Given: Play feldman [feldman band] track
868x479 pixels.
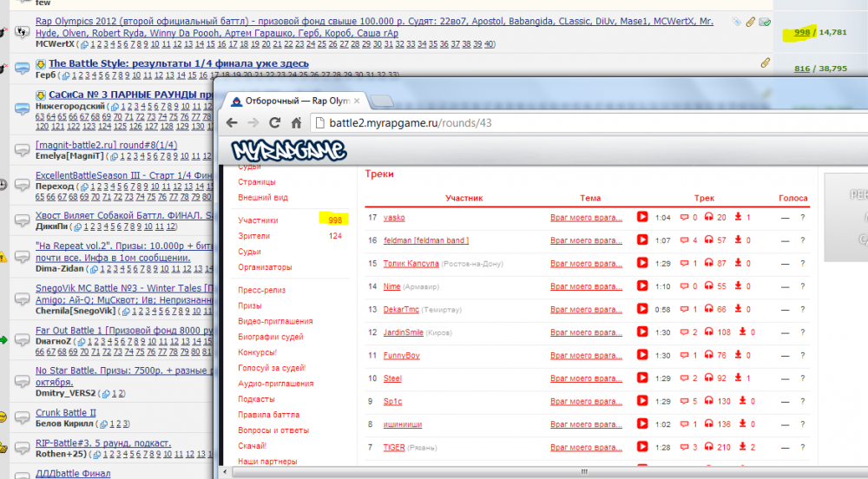Looking at the screenshot, I should point(642,239).
